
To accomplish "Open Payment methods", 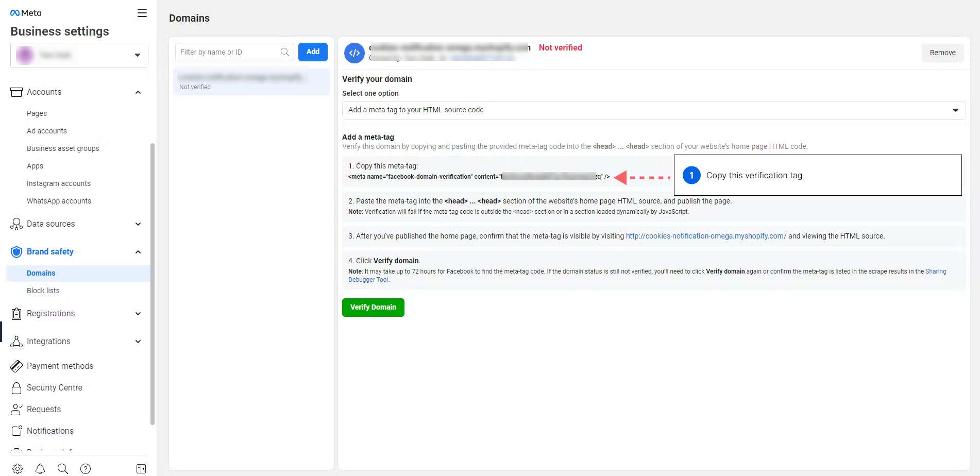I will click(x=60, y=366).
